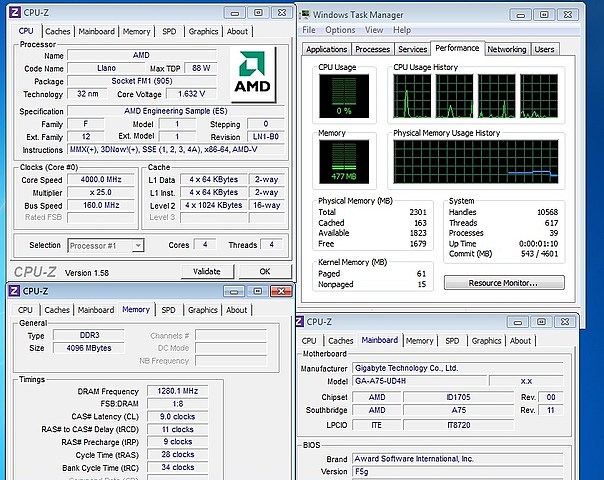This screenshot has width=604, height=480.
Task: Open the Options menu in Task Manager
Action: point(340,30)
